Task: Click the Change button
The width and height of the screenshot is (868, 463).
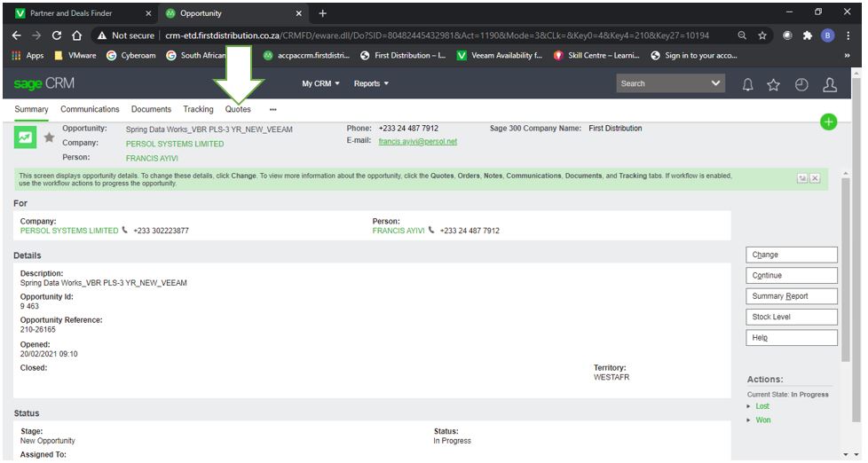Action: 791,255
